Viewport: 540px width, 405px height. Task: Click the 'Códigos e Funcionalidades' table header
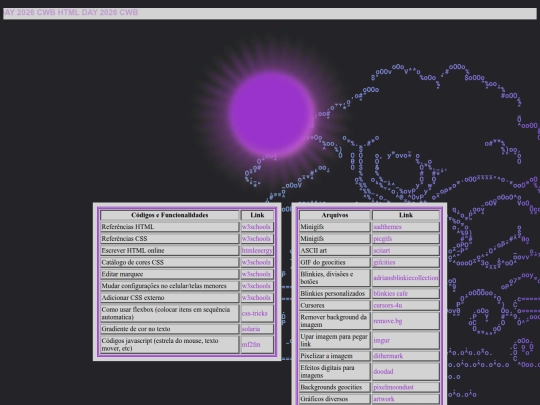[x=169, y=215]
